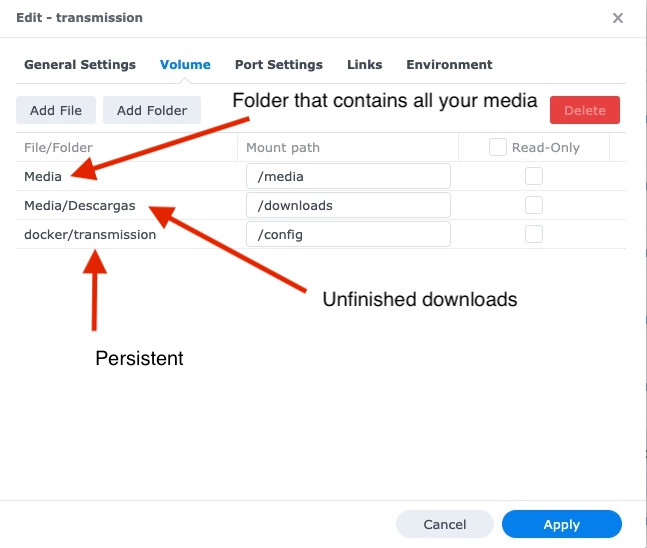
Task: Switch to General Settings tab
Action: coord(80,65)
